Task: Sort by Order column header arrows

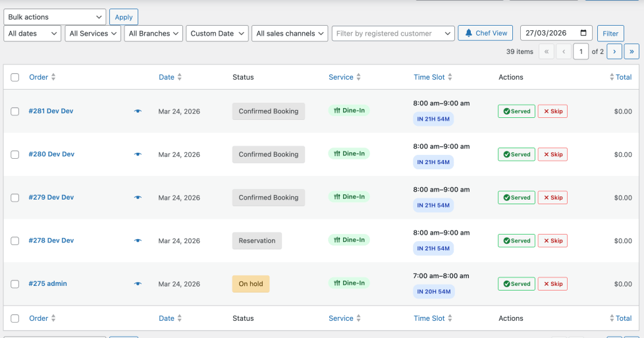Action: pyautogui.click(x=53, y=77)
